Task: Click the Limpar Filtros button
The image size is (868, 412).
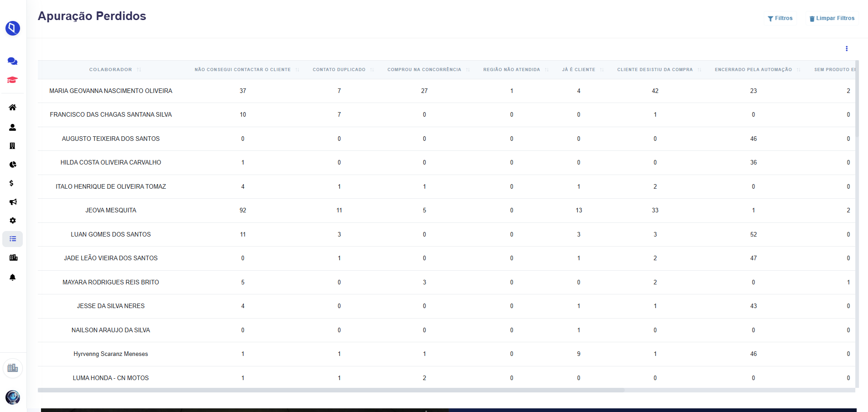Action: coord(832,18)
